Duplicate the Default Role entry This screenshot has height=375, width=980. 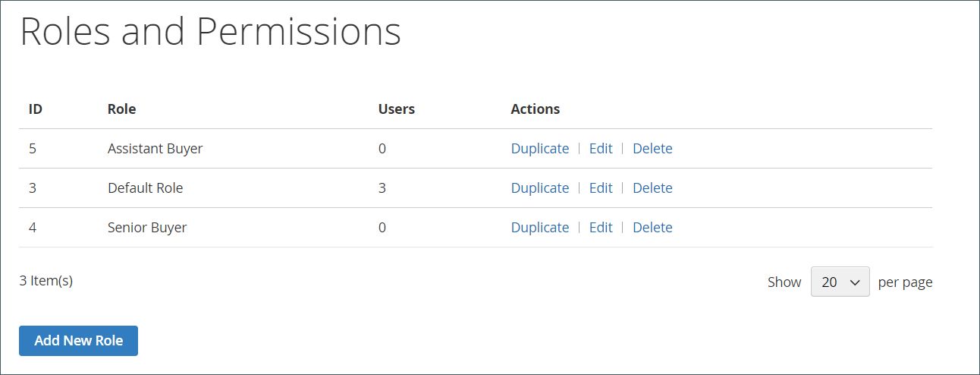pyautogui.click(x=539, y=188)
